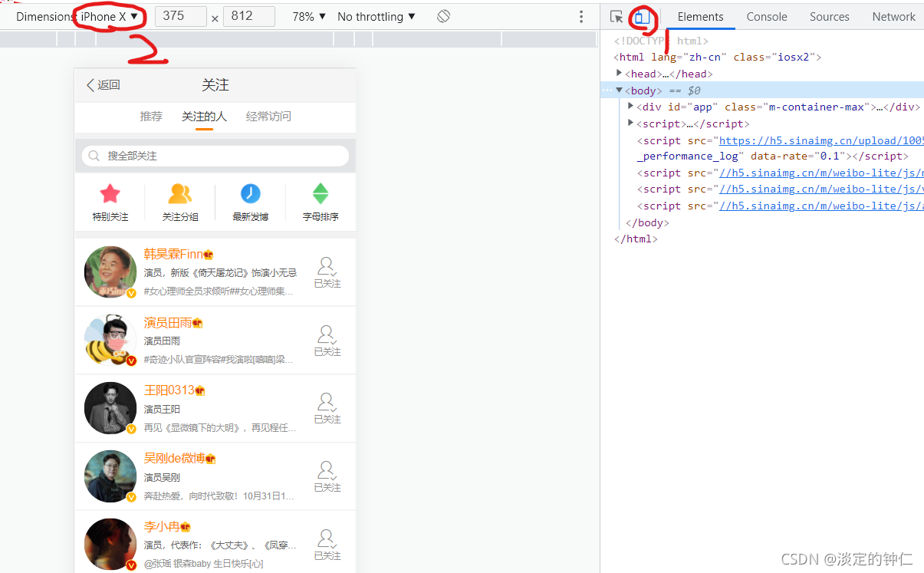The image size is (924, 573).
Task: Select the html lang zh-cn element line
Action: (x=718, y=57)
